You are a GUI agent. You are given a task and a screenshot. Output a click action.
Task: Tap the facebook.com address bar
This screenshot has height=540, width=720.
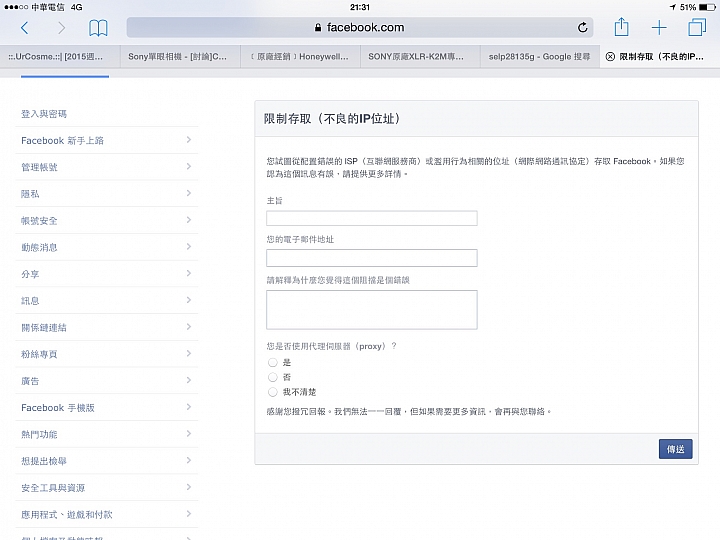pos(360,28)
